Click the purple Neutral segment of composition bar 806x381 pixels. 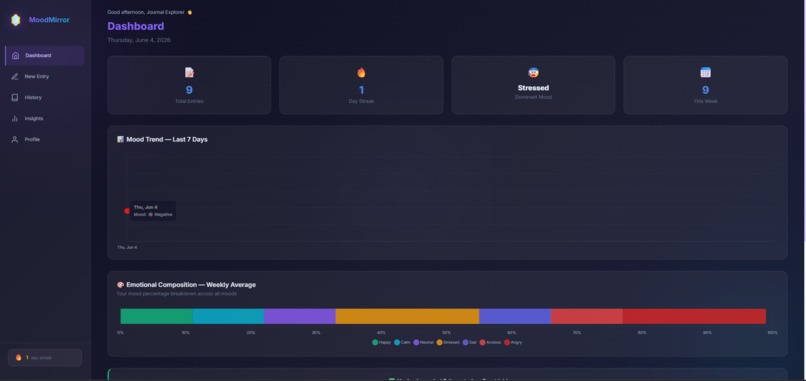(300, 316)
